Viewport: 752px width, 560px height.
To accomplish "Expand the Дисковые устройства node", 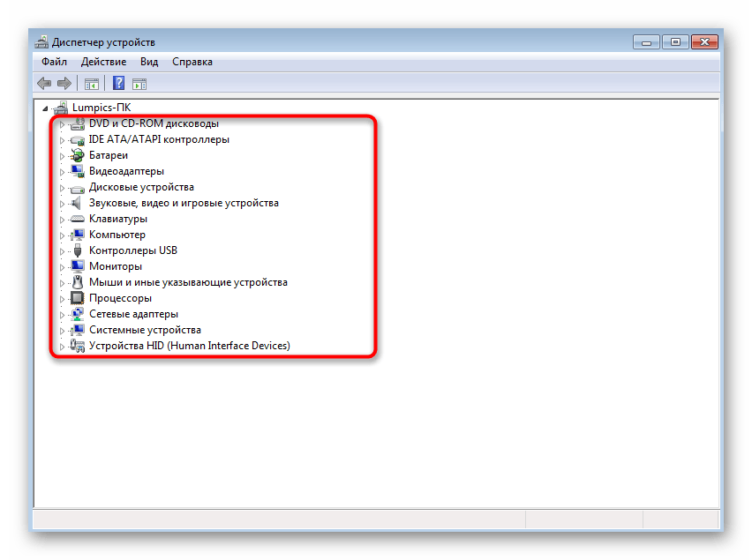I will click(62, 188).
